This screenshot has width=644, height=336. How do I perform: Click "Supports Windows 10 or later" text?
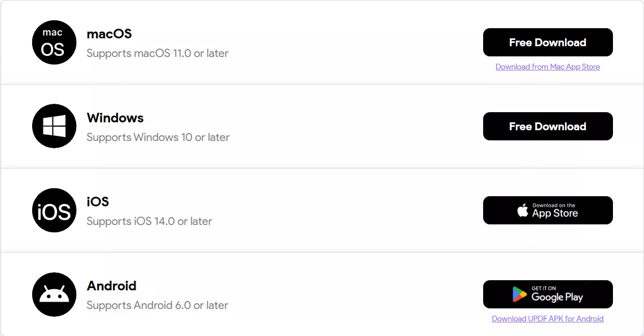158,138
